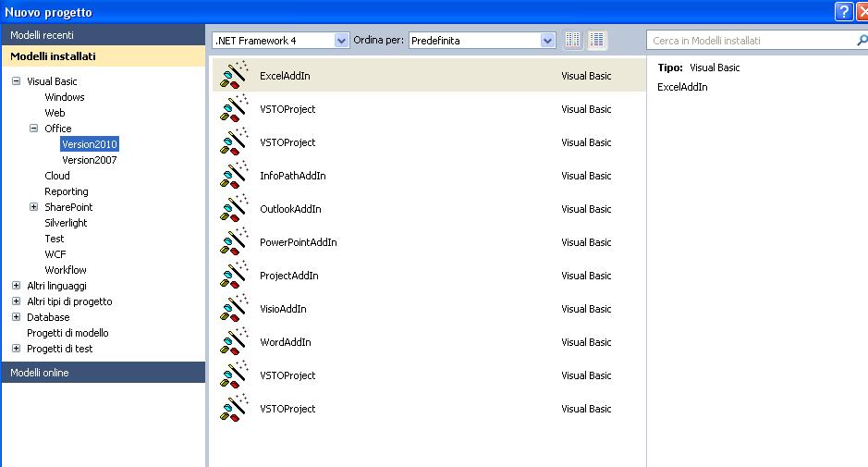Screen dimensions: 868x467
Task: Select the Web category
Action: [x=55, y=113]
